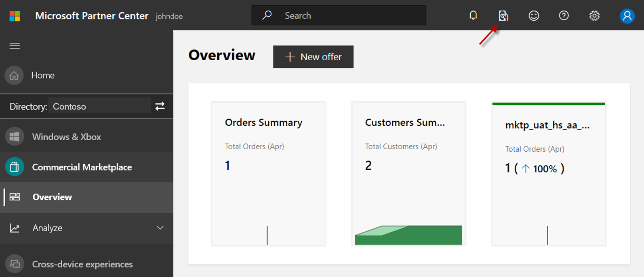Select Commercial Marketplace in sidebar
Image resolution: width=644 pixels, height=277 pixels.
(86, 167)
